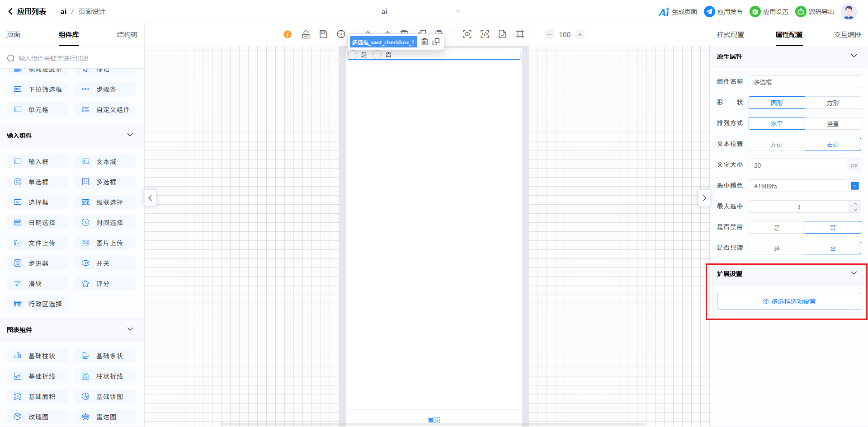Collapse the 输入组件 section

click(130, 135)
